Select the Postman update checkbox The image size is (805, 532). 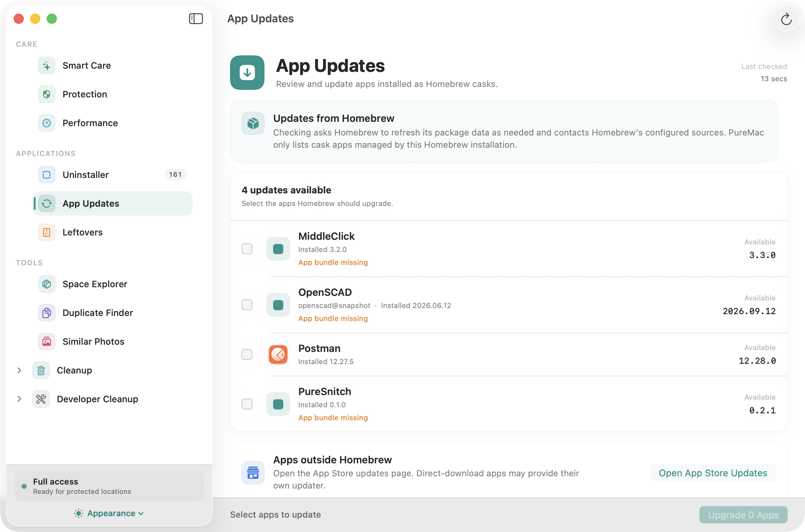pyautogui.click(x=247, y=354)
